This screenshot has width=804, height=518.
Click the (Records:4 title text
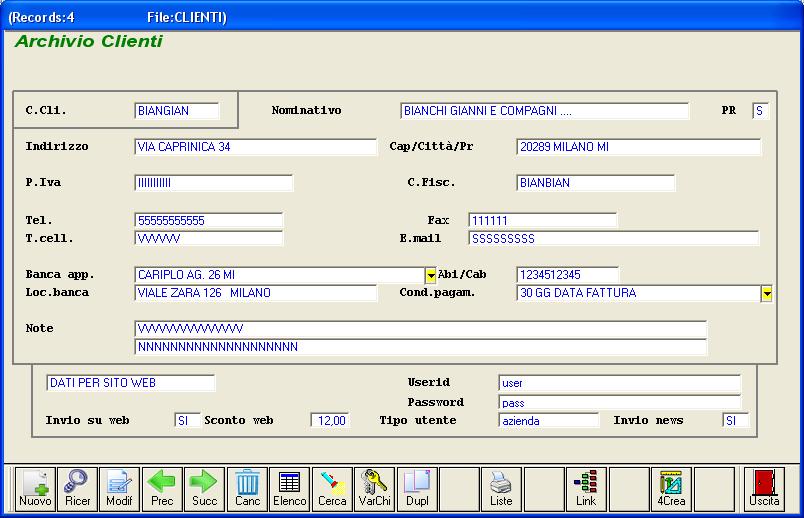[41, 17]
